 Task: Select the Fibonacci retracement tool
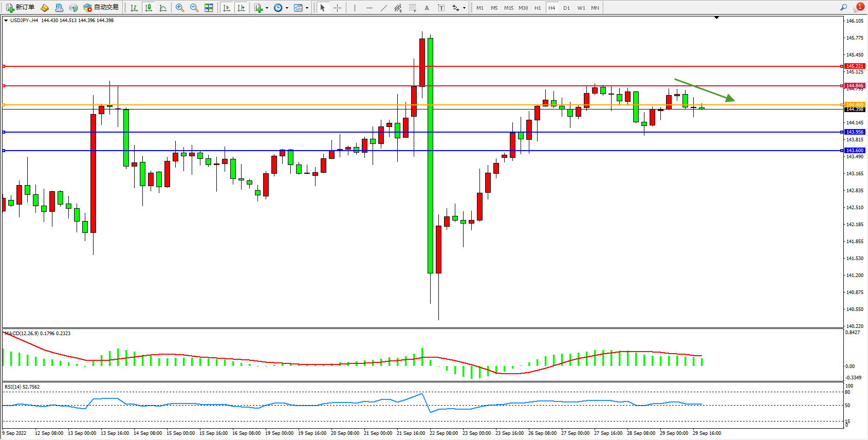click(412, 8)
